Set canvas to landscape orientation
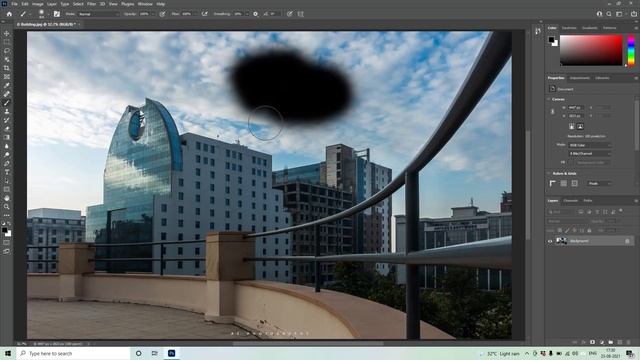Viewport: 640px width, 360px height. click(x=580, y=127)
